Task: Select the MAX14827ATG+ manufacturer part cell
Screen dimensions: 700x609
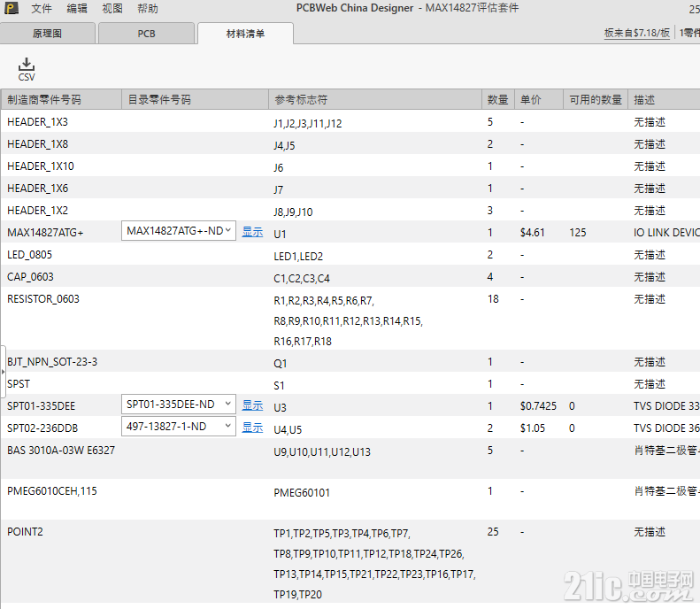Action: click(x=45, y=233)
